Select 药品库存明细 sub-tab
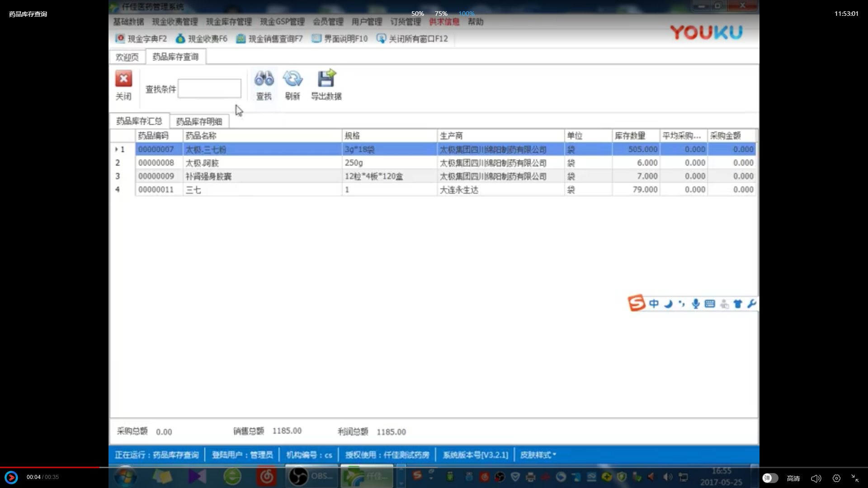 (199, 122)
